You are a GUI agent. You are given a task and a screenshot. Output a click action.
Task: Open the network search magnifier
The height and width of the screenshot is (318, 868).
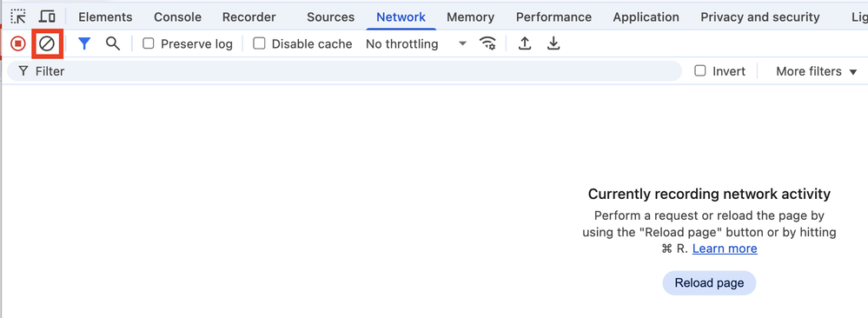click(113, 43)
